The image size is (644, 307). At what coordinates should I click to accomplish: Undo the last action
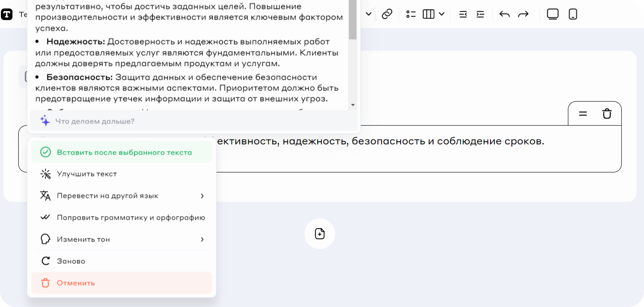pyautogui.click(x=504, y=14)
